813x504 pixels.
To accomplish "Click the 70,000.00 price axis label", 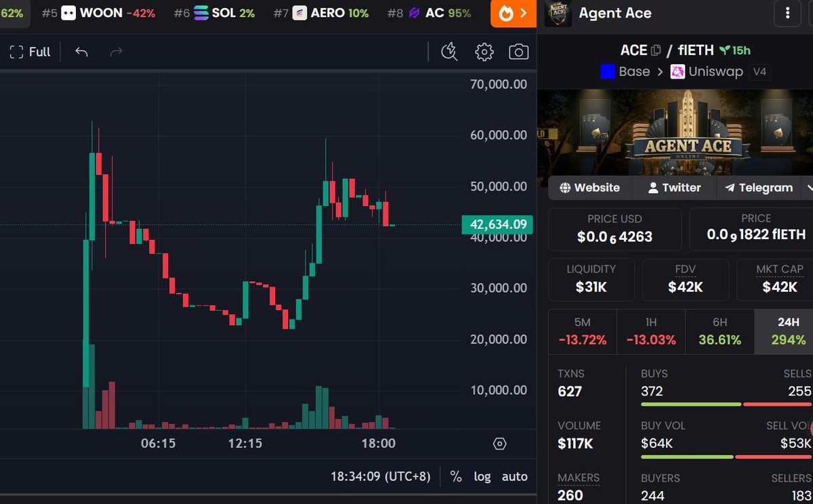I will (x=499, y=85).
